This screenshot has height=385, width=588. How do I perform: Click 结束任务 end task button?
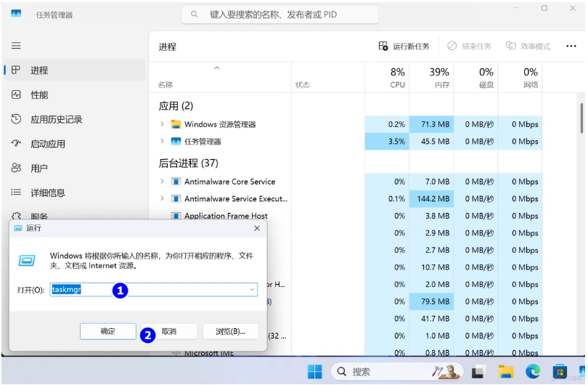[469, 46]
